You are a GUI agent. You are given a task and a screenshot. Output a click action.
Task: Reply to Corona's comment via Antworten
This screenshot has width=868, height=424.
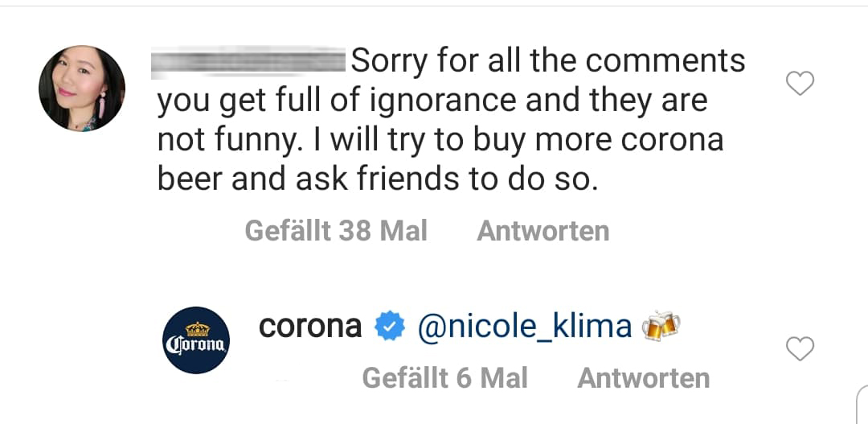coord(643,377)
